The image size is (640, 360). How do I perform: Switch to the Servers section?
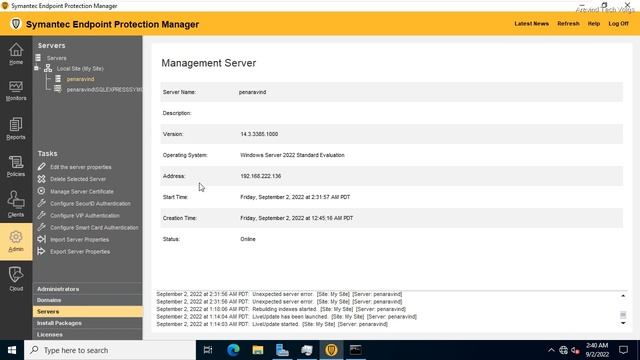click(x=88, y=311)
